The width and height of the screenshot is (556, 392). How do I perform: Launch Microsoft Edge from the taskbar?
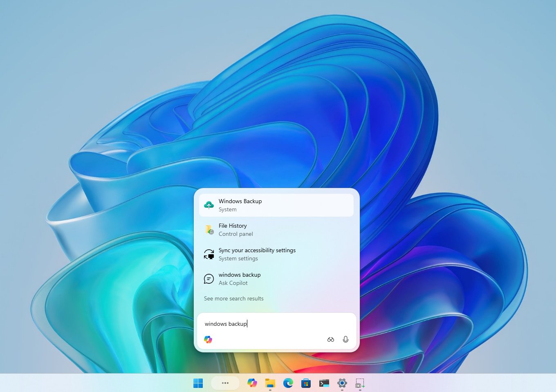(288, 383)
